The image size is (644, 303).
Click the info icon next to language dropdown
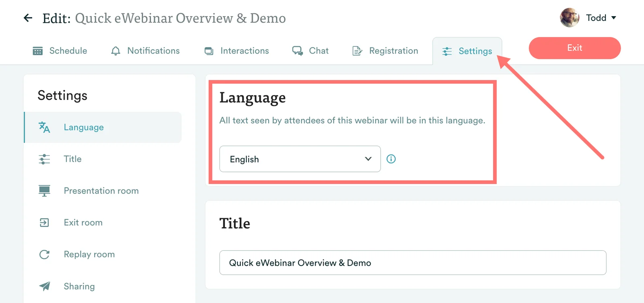[391, 159]
